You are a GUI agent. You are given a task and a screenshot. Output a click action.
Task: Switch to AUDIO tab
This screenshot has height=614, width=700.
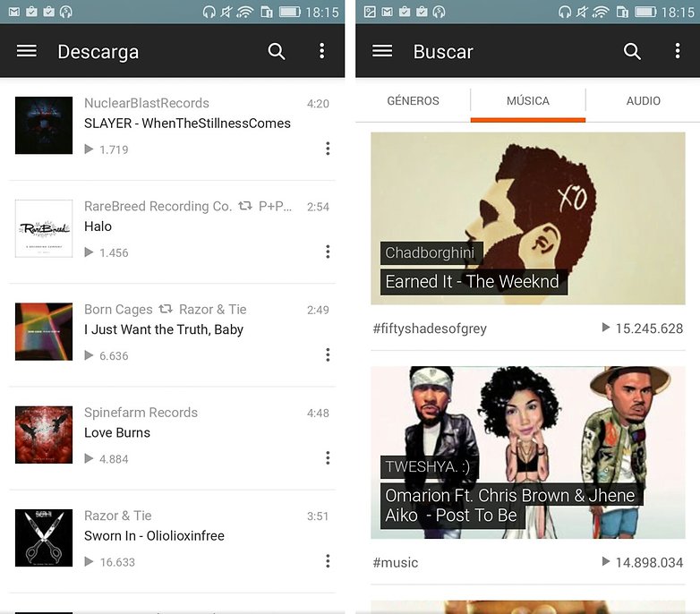[x=643, y=101]
